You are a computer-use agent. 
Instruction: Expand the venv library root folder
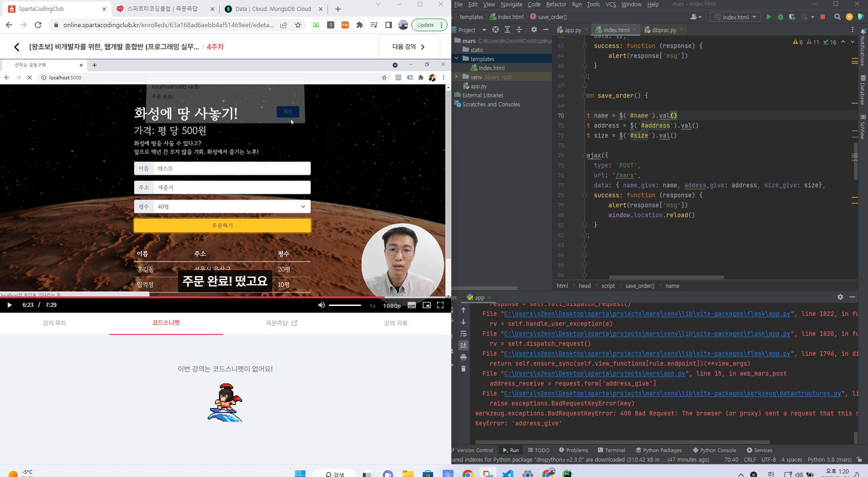(457, 77)
